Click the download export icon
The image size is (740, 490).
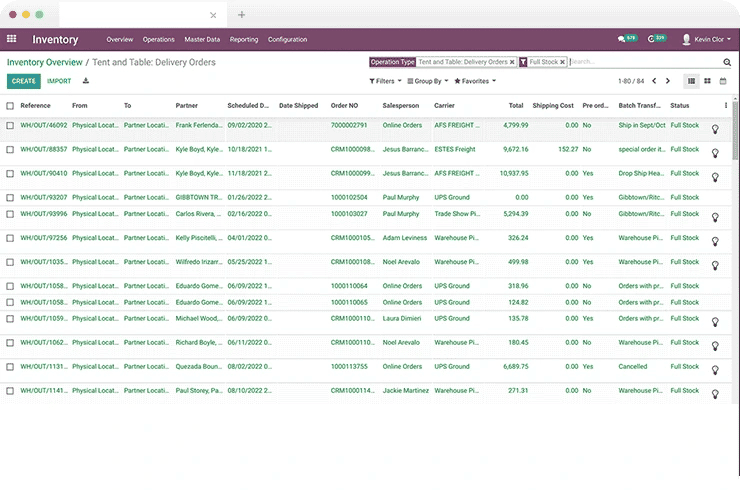point(86,81)
